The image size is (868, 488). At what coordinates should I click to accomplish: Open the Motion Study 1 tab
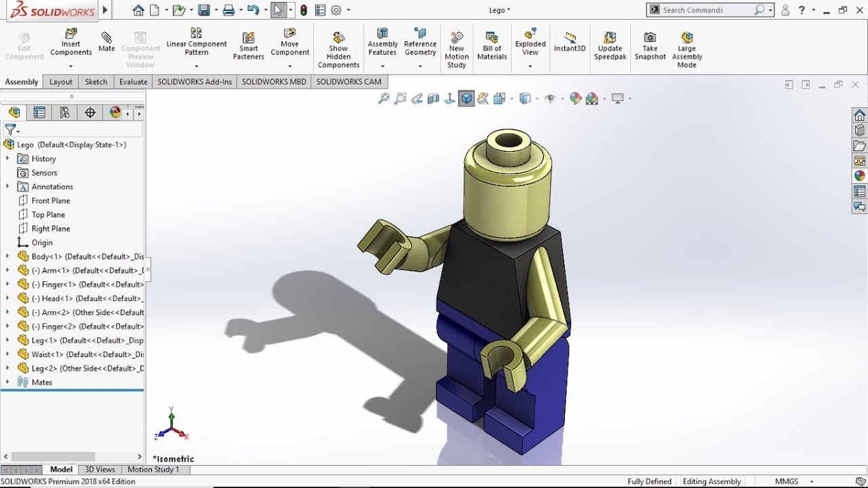153,470
